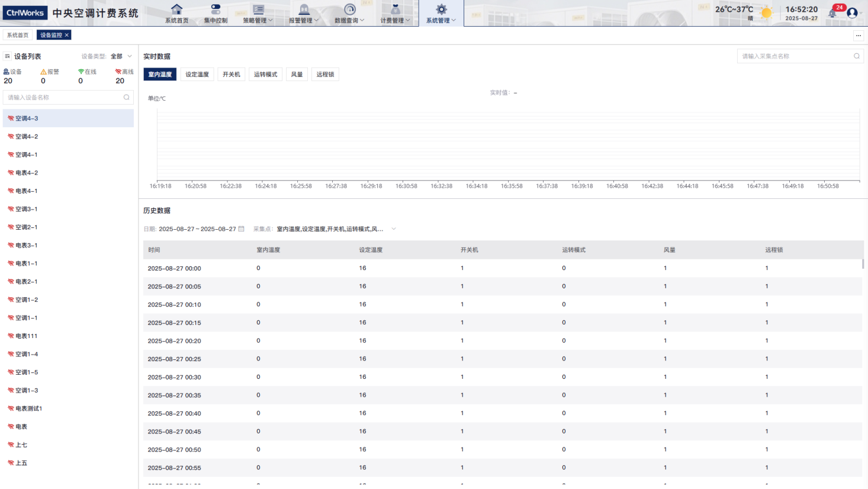868x489 pixels.
Task: Toggle the 运转模式 chart view
Action: click(265, 75)
